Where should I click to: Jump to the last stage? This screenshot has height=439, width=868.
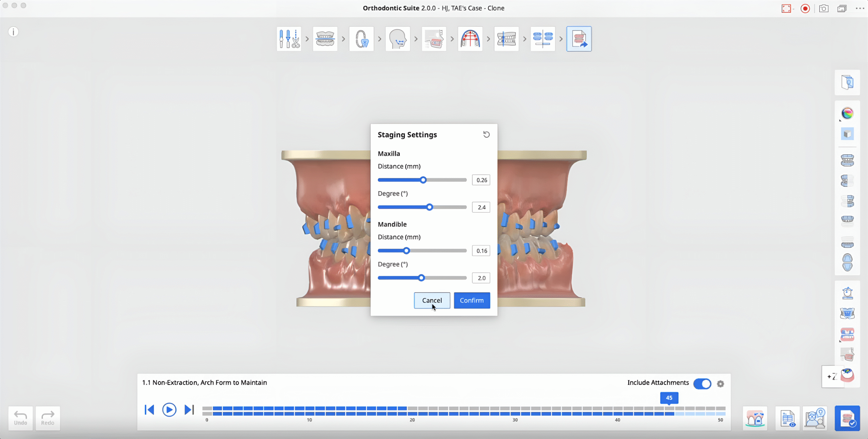pyautogui.click(x=189, y=410)
